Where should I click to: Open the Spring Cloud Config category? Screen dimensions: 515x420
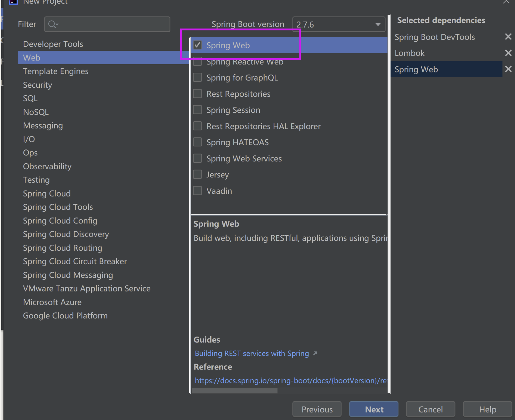tap(60, 221)
